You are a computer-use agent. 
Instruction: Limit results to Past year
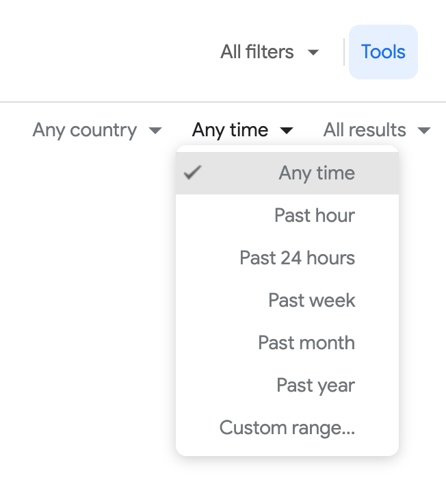pyautogui.click(x=287, y=385)
